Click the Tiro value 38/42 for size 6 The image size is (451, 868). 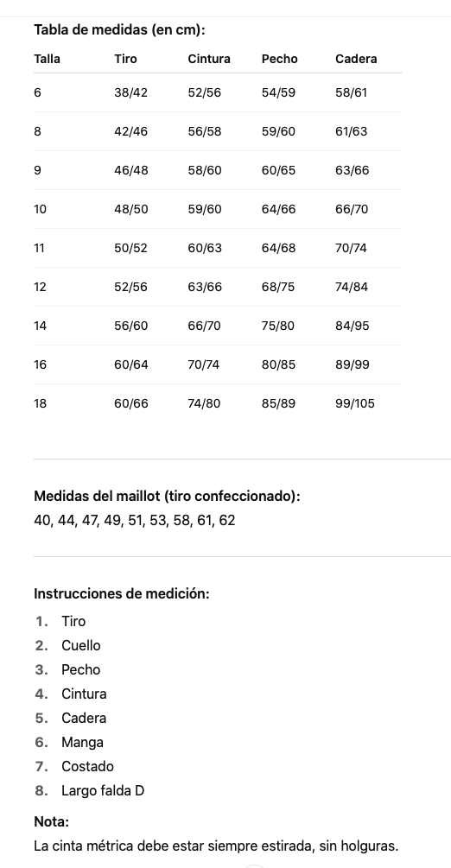click(130, 92)
